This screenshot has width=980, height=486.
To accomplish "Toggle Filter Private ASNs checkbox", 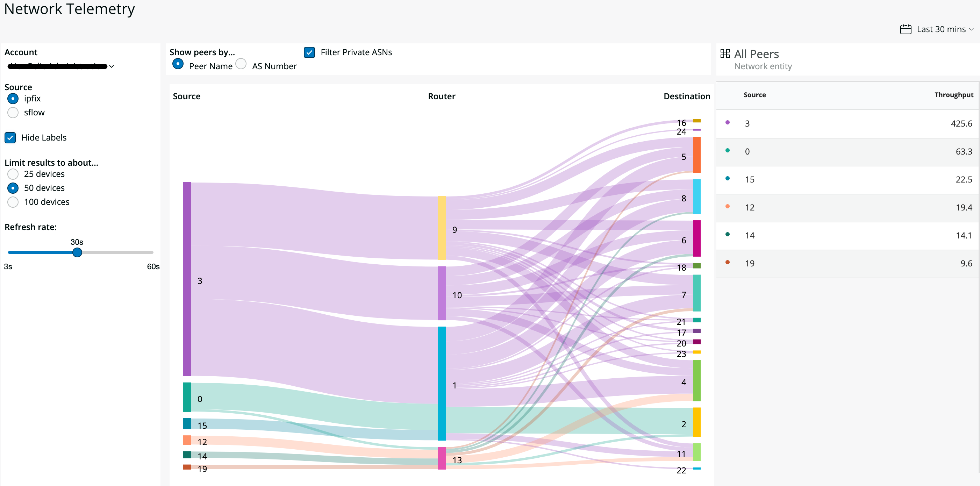I will (x=309, y=52).
